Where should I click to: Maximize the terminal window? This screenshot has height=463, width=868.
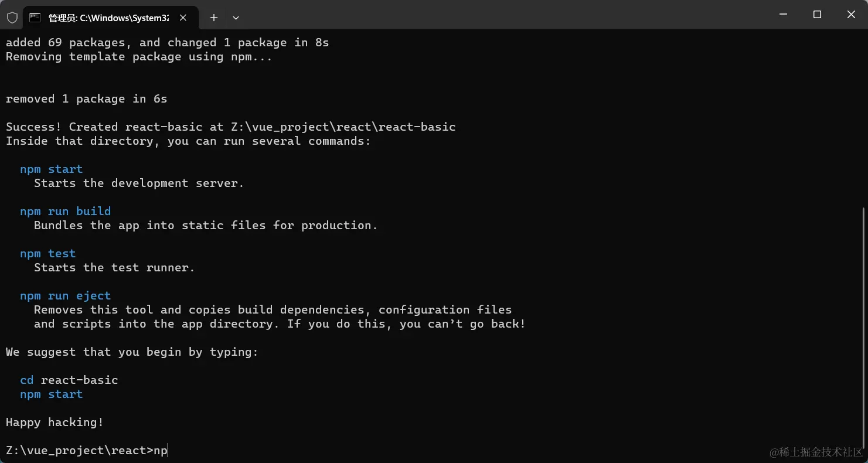pos(817,15)
